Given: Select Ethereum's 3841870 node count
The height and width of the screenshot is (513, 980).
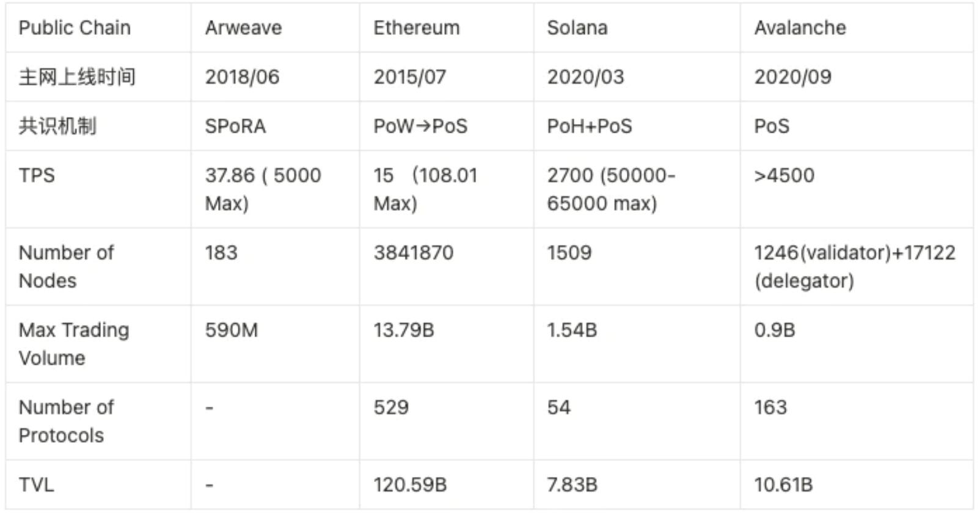Looking at the screenshot, I should point(413,253).
